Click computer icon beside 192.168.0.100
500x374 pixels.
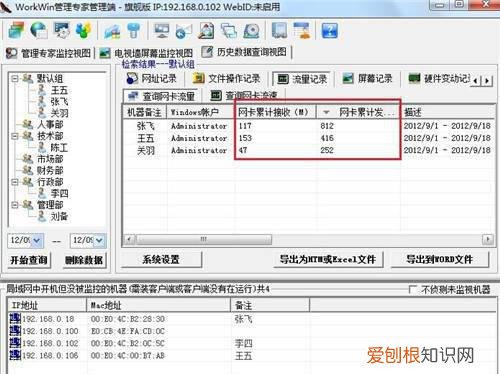(15, 331)
